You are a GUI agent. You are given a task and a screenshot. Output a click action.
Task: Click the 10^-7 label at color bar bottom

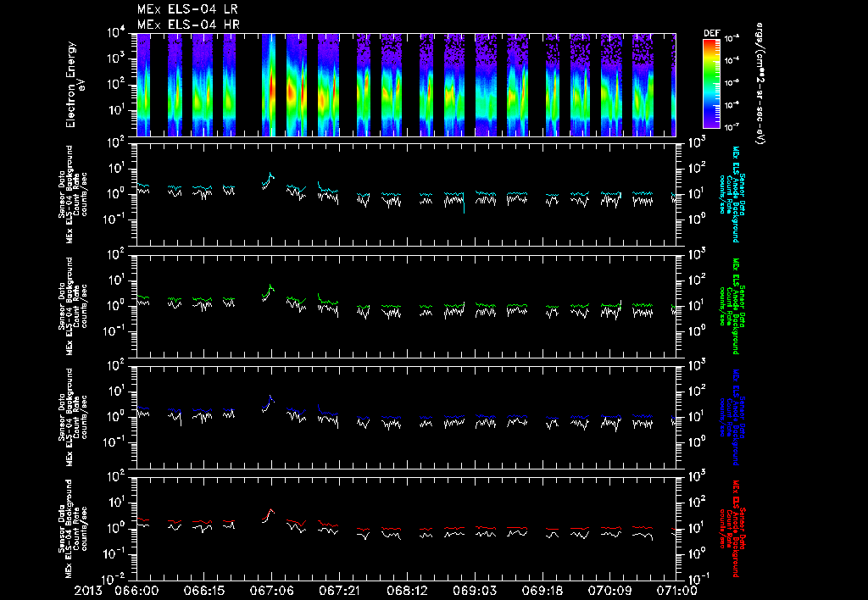click(732, 127)
